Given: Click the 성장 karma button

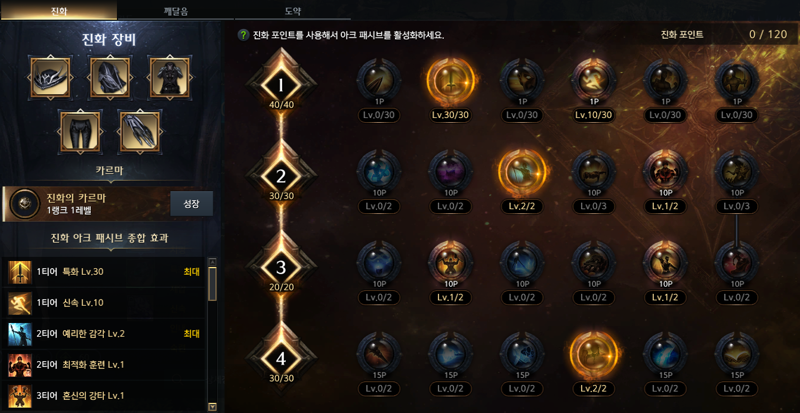Looking at the screenshot, I should click(191, 204).
